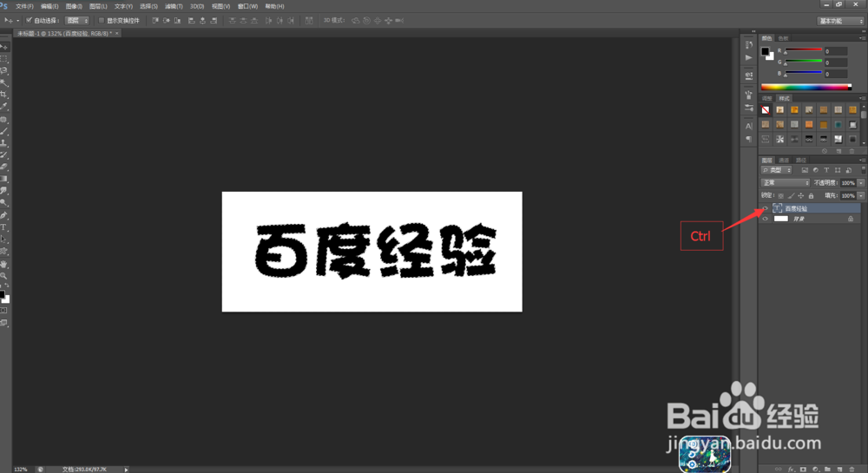Select the 百度经验 layer row
The width and height of the screenshot is (868, 473).
(811, 208)
